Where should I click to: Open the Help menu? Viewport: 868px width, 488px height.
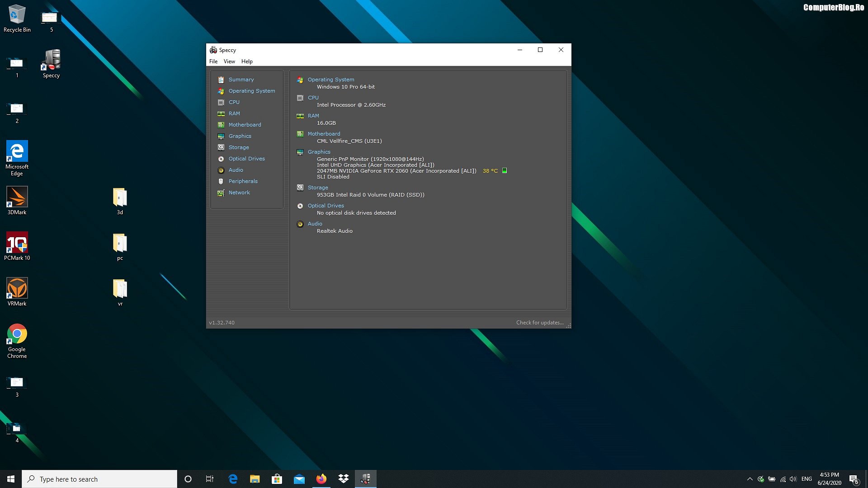tap(247, 61)
